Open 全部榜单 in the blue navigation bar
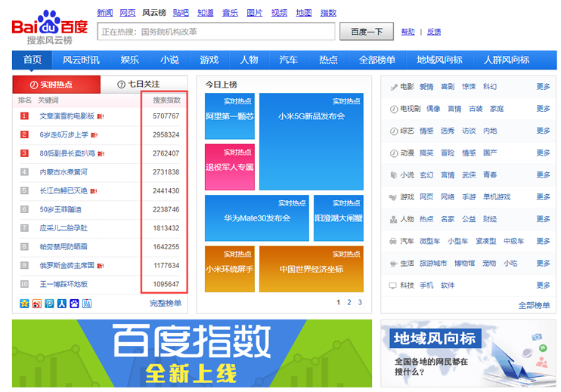Viewport: 561px width, 392px height. (x=377, y=60)
